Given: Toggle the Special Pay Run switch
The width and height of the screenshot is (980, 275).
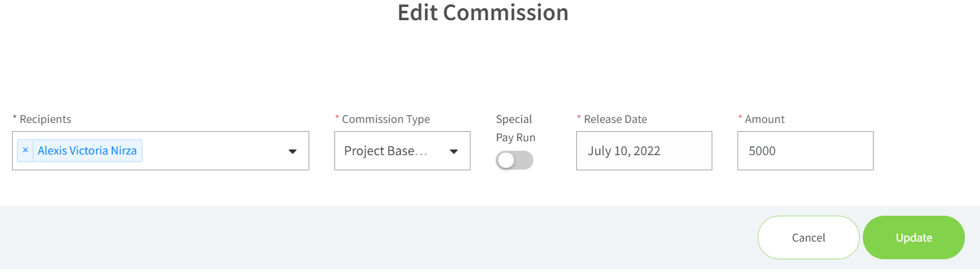Looking at the screenshot, I should 515,160.
